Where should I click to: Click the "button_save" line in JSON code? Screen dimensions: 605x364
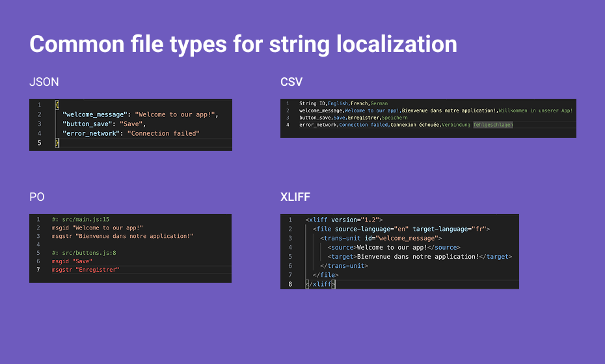point(104,123)
